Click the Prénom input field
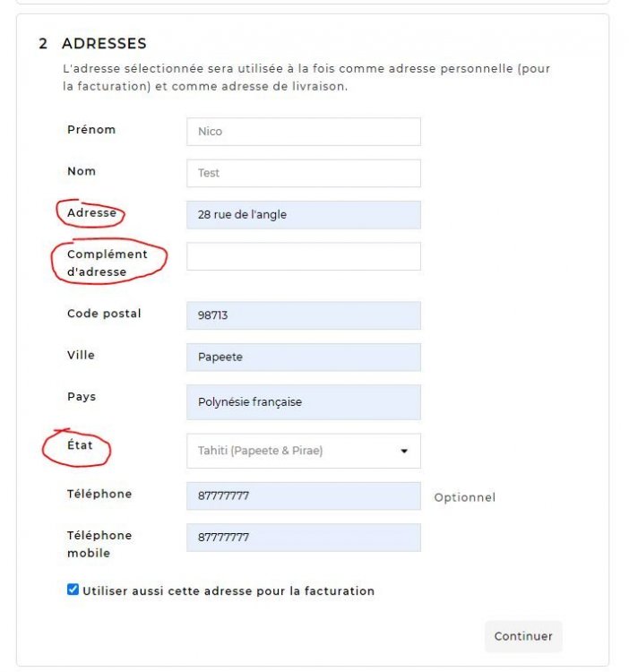 click(x=303, y=132)
